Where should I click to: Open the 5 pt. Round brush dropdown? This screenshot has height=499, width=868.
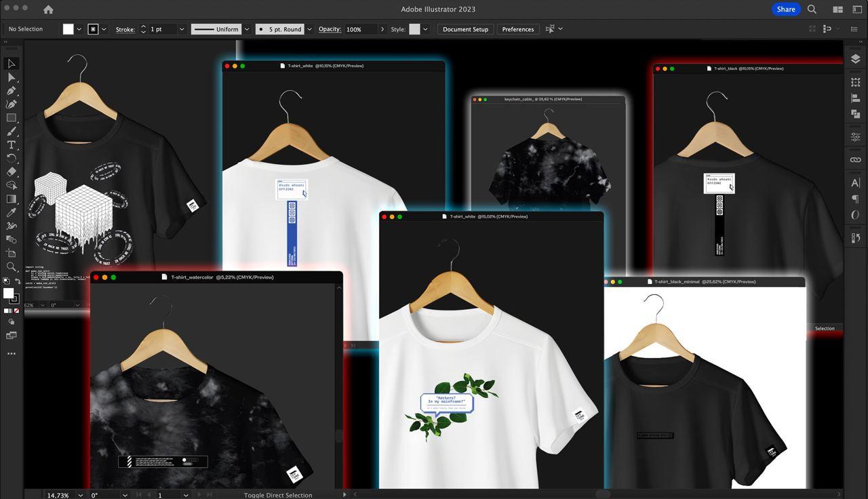(x=309, y=29)
